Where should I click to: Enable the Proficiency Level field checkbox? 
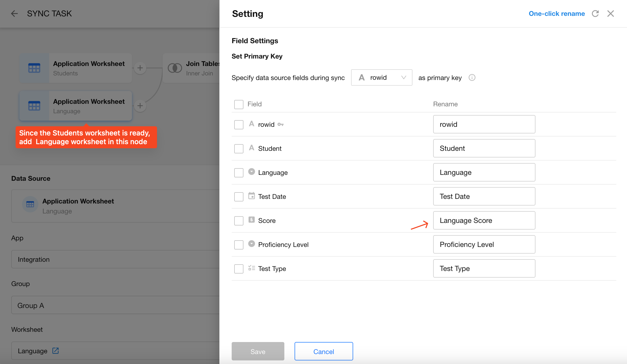point(239,245)
